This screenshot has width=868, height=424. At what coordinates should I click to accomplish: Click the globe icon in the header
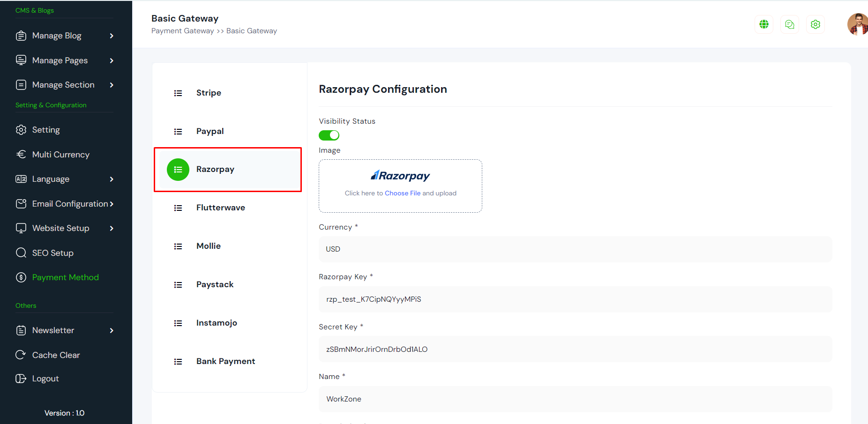pyautogui.click(x=764, y=24)
